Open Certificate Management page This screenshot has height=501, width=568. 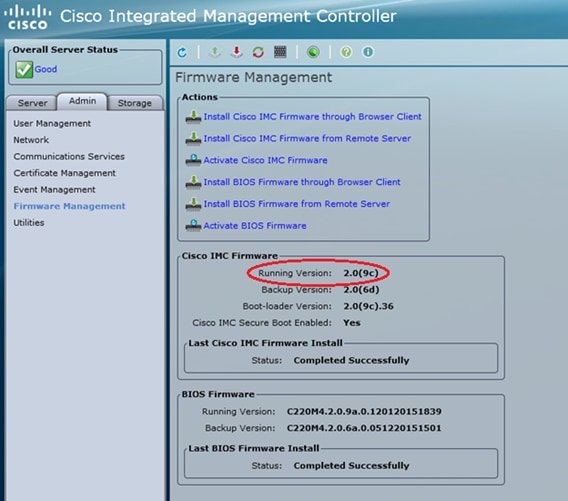pos(64,173)
